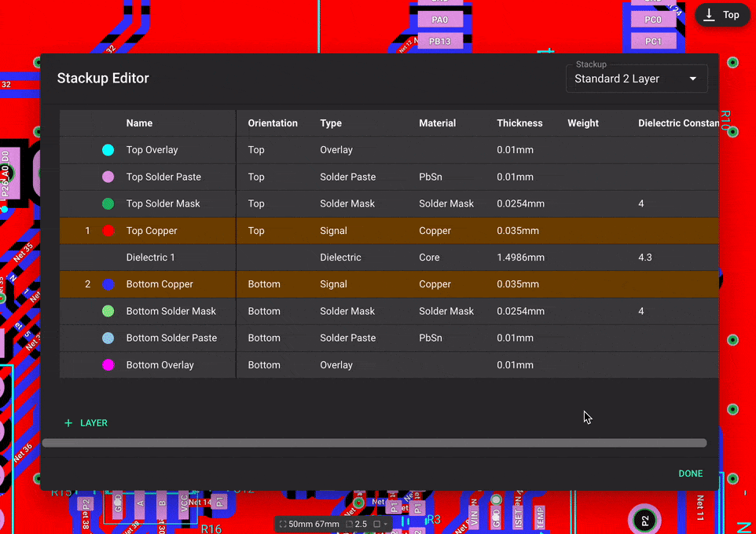Click the board dimensions icon in the status bar

point(283,524)
